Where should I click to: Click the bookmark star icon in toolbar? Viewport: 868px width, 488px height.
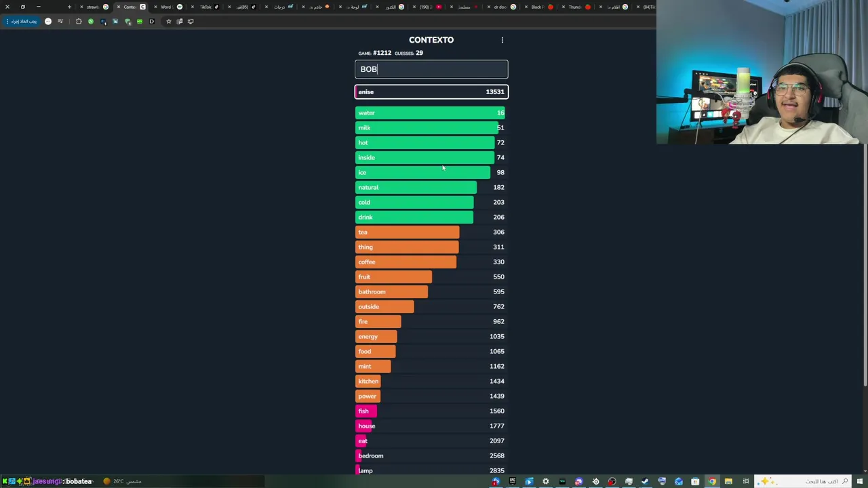click(169, 21)
